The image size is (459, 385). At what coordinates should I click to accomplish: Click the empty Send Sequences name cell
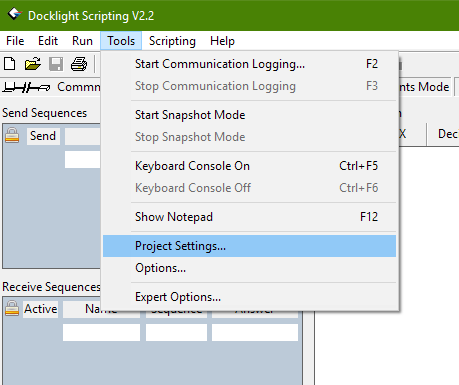pos(82,160)
